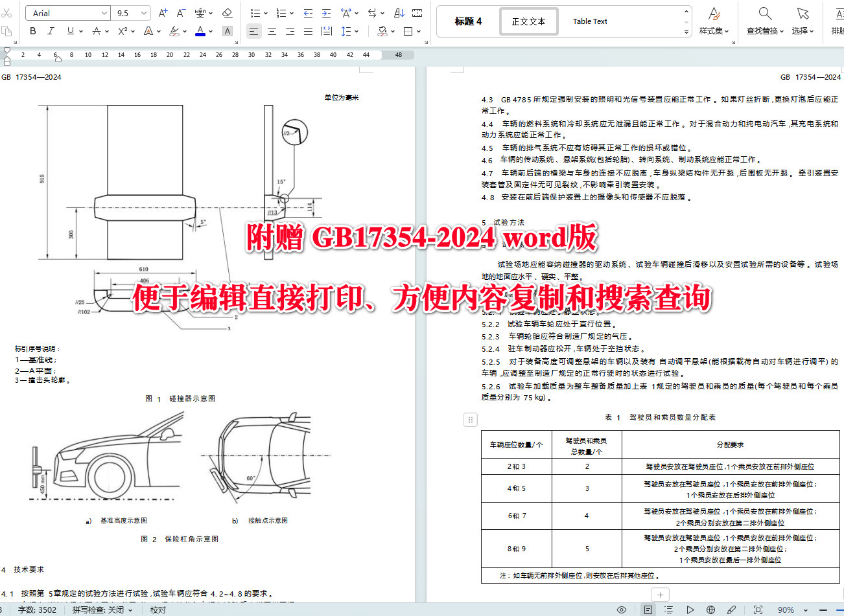The width and height of the screenshot is (844, 616).
Task: Decrease font size with A- button
Action: click(181, 13)
